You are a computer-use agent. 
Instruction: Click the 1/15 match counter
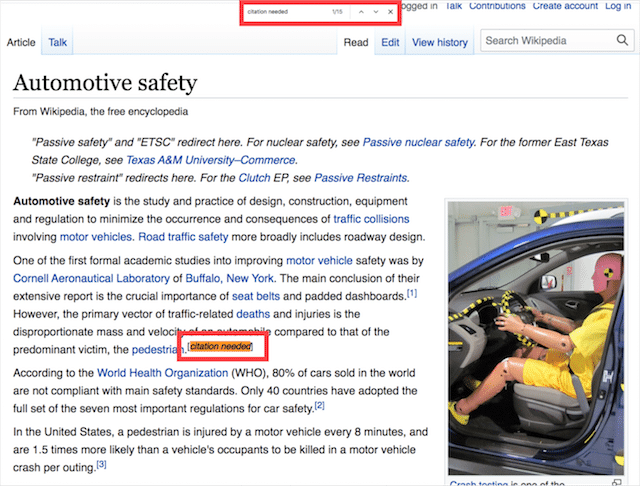point(337,12)
